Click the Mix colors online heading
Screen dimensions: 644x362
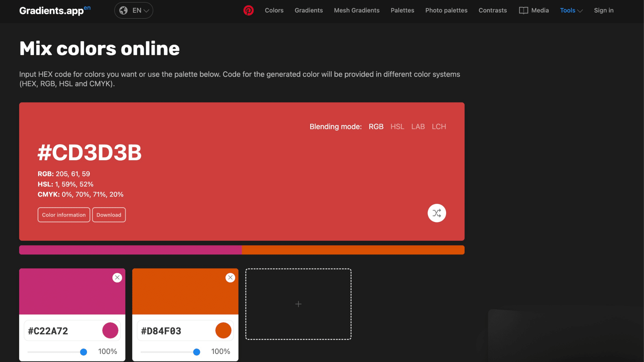(99, 49)
